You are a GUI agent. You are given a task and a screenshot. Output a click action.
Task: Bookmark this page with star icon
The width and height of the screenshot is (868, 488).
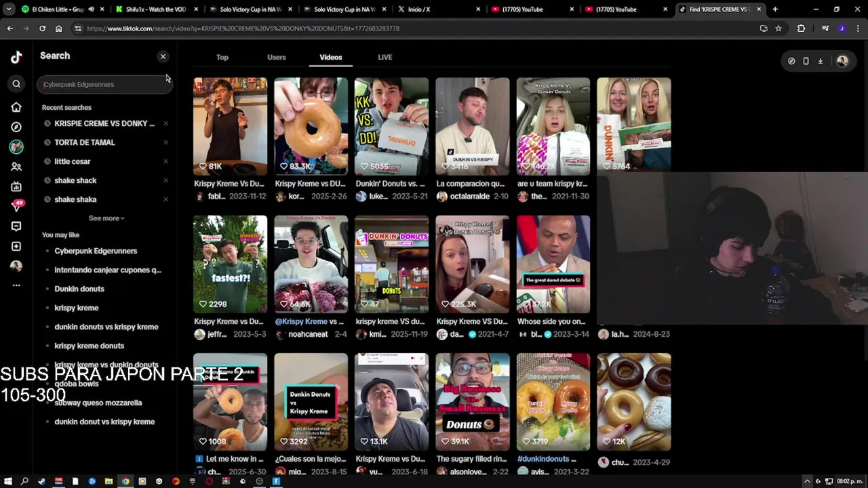tap(778, 28)
